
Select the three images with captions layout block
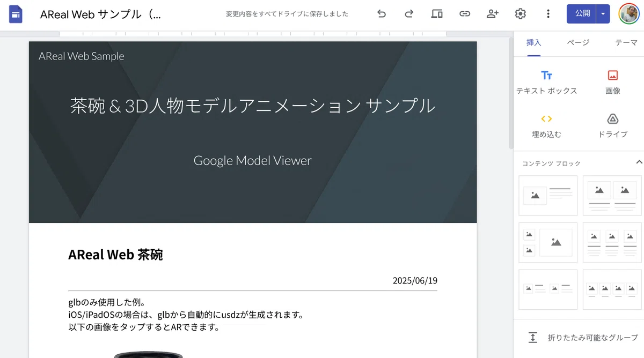tap(612, 243)
